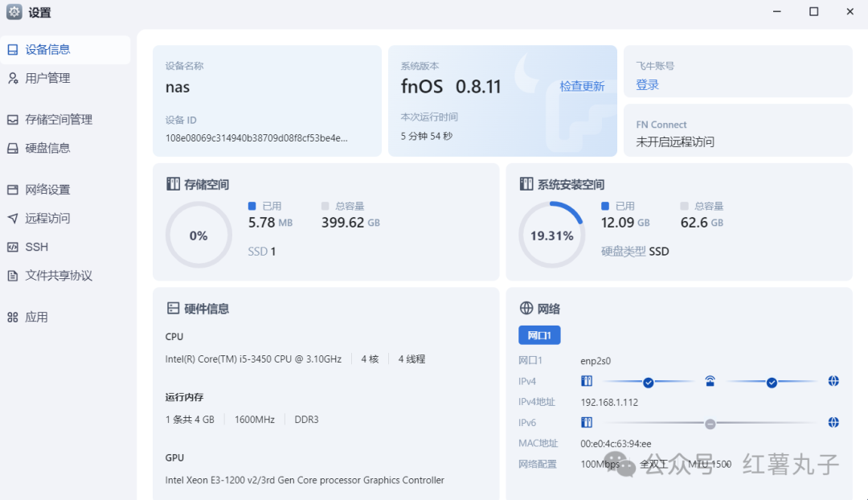This screenshot has height=500, width=868.
Task: Click the 系统安装空间 panel header icon
Action: point(526,184)
